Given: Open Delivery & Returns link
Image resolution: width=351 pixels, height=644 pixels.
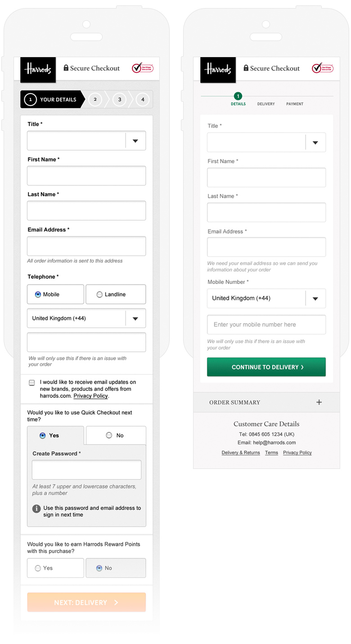Looking at the screenshot, I should click(x=241, y=453).
